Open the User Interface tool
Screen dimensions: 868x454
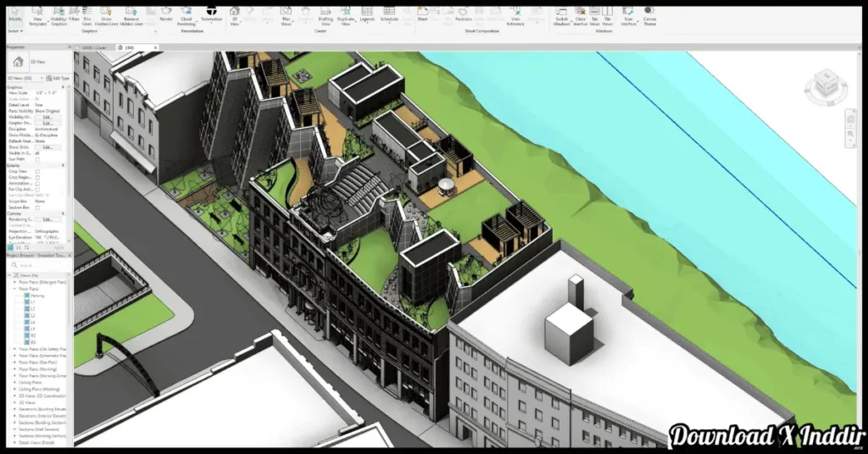point(628,17)
